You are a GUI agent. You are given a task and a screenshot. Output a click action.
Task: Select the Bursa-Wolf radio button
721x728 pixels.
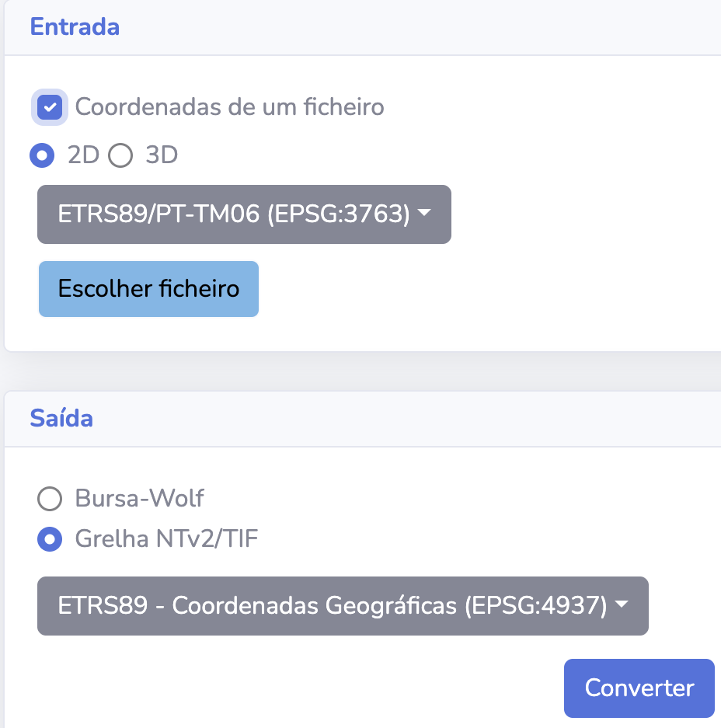click(50, 498)
